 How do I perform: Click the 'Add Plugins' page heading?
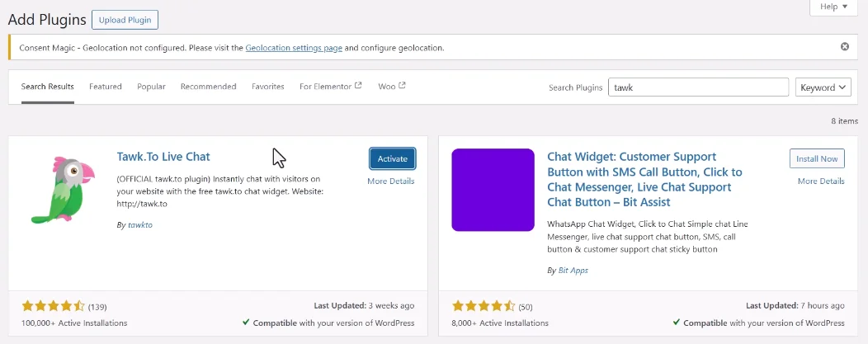click(x=47, y=20)
